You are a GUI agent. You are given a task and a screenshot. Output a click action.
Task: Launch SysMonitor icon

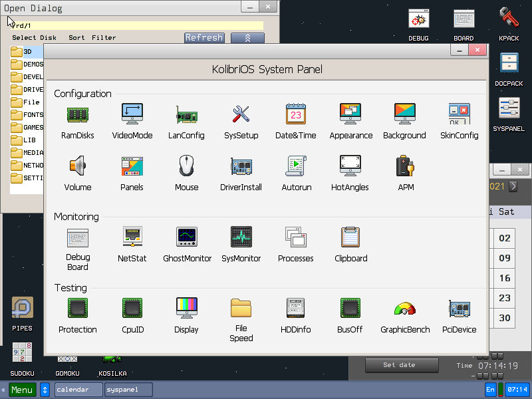[241, 237]
